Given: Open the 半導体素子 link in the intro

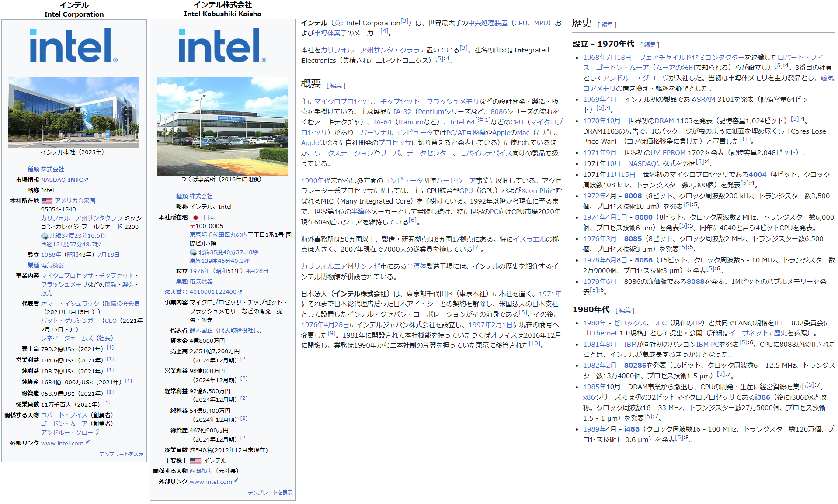Looking at the screenshot, I should (x=330, y=33).
